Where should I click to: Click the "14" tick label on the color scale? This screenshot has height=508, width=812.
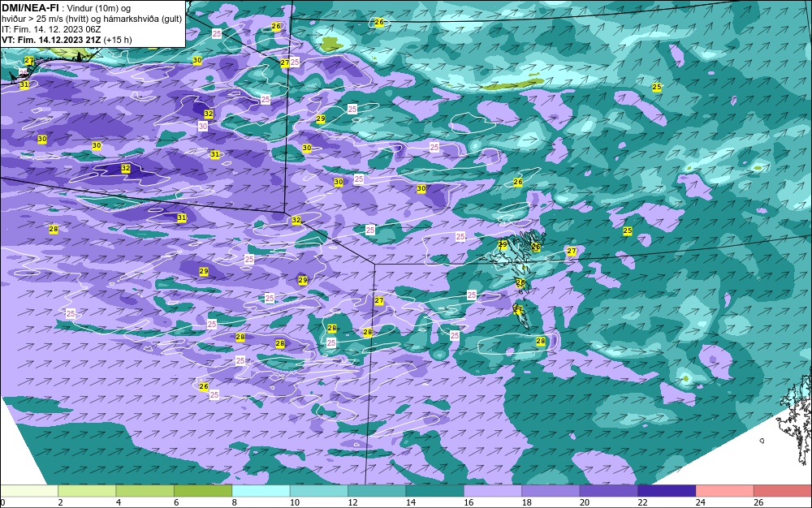411,502
